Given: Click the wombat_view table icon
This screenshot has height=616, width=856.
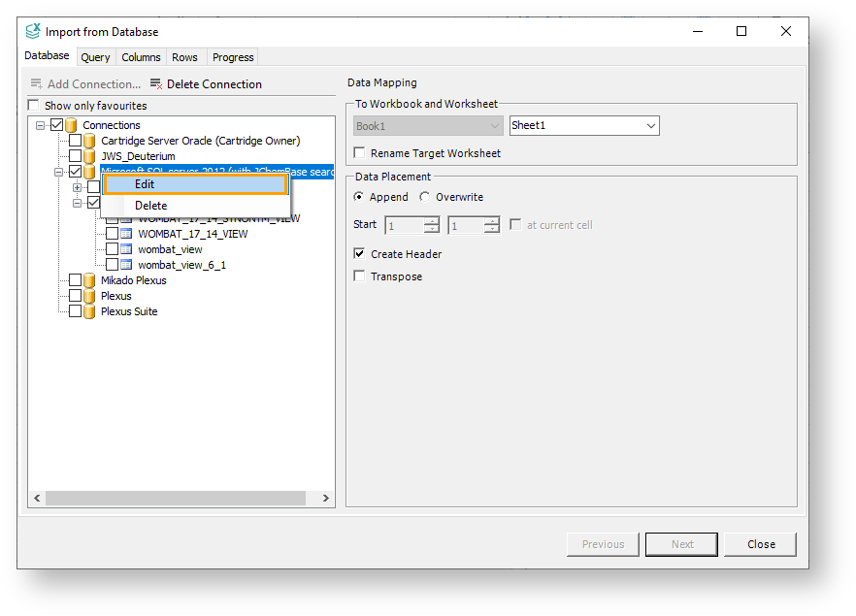Looking at the screenshot, I should click(x=126, y=249).
